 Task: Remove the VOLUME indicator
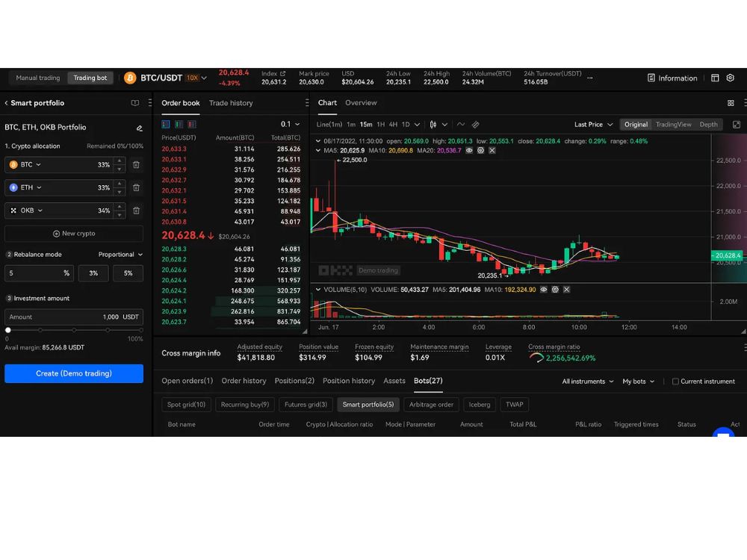coord(566,290)
